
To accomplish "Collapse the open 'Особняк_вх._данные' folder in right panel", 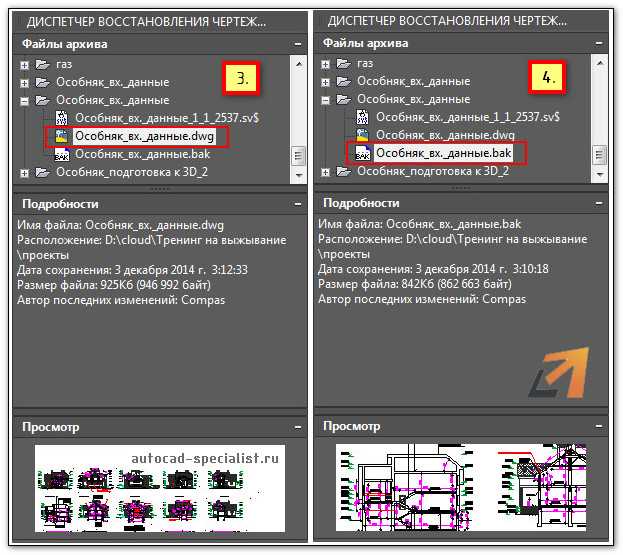I will 325,101.
